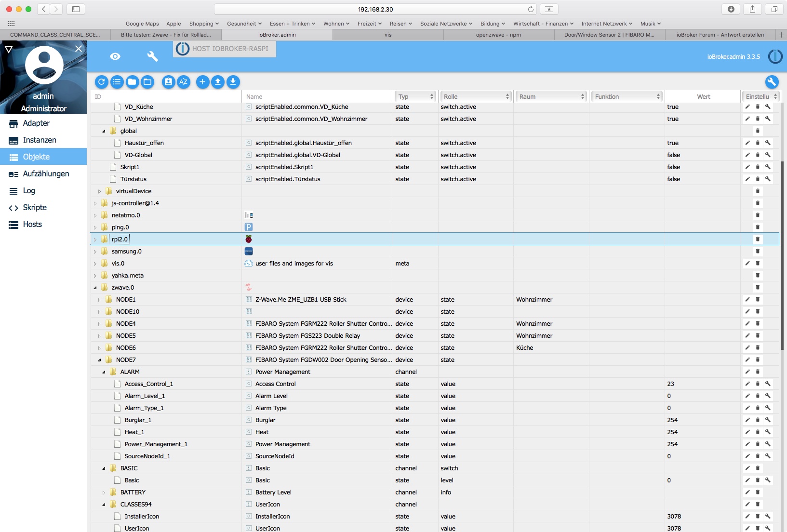Sort objects alphabetically with AZ icon
Screen dimensions: 787x532
(184, 82)
